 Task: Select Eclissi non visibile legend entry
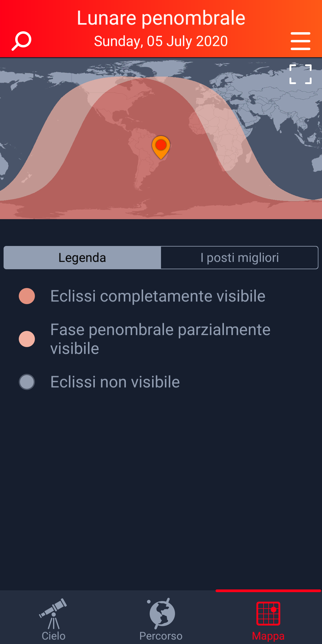point(115,382)
